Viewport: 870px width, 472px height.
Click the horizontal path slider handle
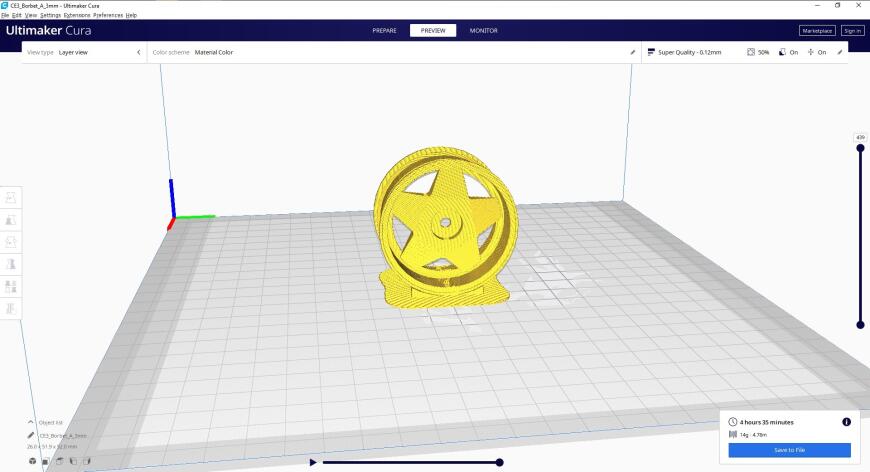pyautogui.click(x=499, y=462)
